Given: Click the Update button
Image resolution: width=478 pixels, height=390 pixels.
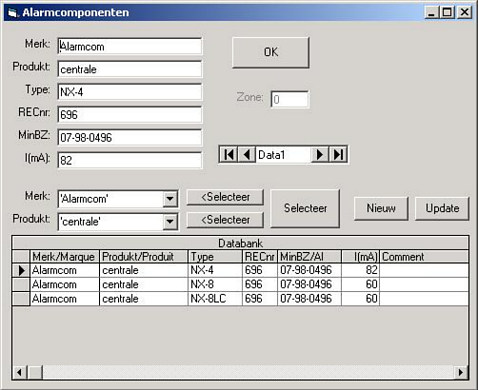Looking at the screenshot, I should pos(442,208).
